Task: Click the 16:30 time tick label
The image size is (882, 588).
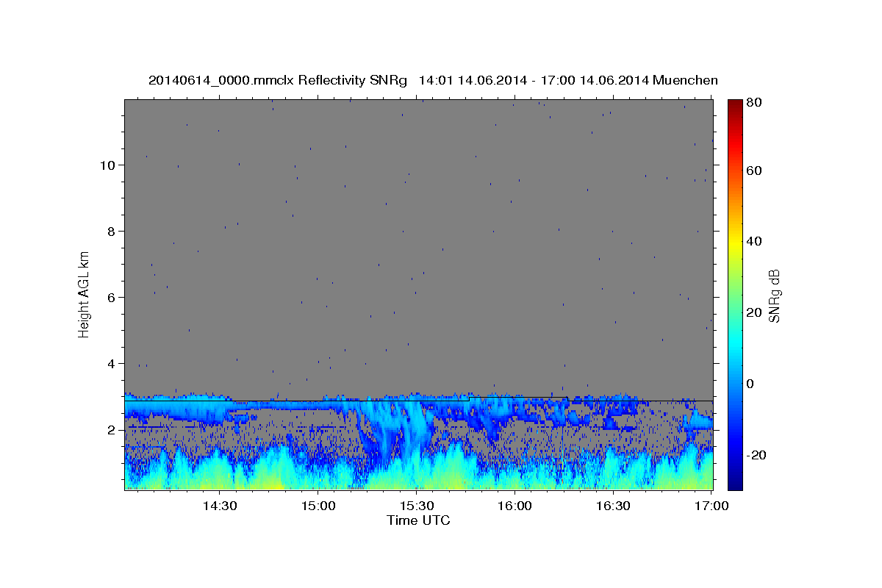Action: pyautogui.click(x=613, y=506)
